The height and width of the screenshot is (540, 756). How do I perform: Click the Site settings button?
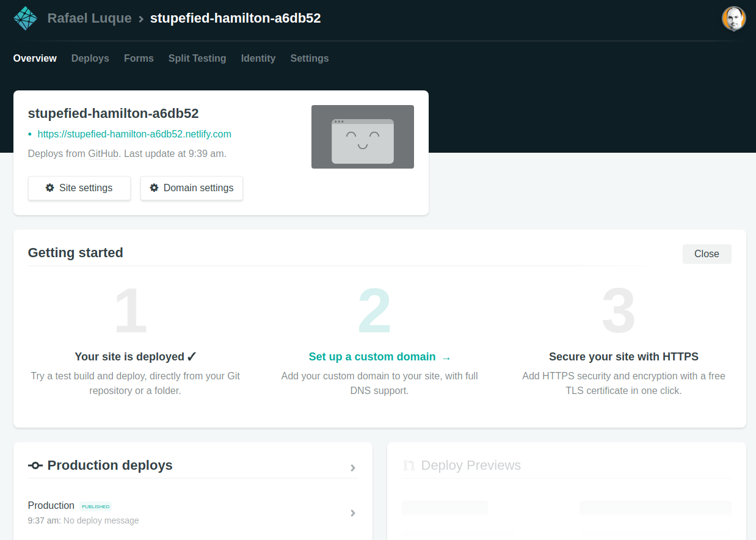pyautogui.click(x=79, y=188)
